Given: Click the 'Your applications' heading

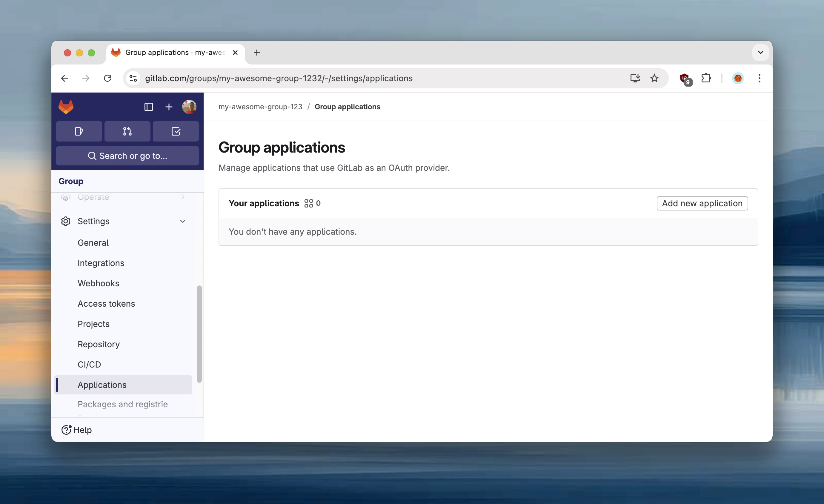Looking at the screenshot, I should click(x=264, y=203).
